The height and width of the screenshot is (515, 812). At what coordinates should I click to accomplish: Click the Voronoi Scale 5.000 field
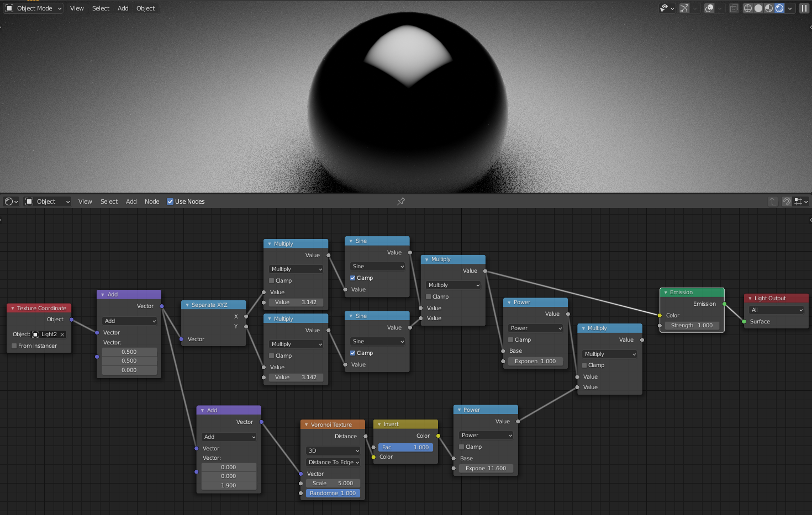pos(333,484)
